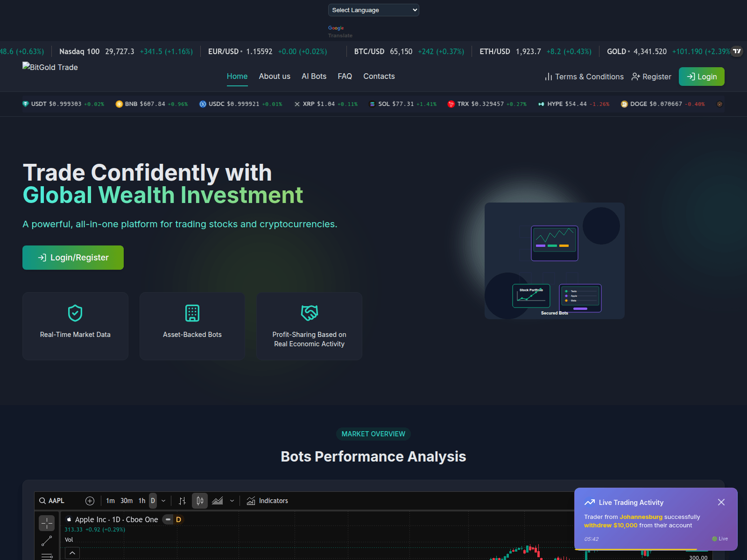Click the building icon for Asset-Backed Bots

pos(192,313)
